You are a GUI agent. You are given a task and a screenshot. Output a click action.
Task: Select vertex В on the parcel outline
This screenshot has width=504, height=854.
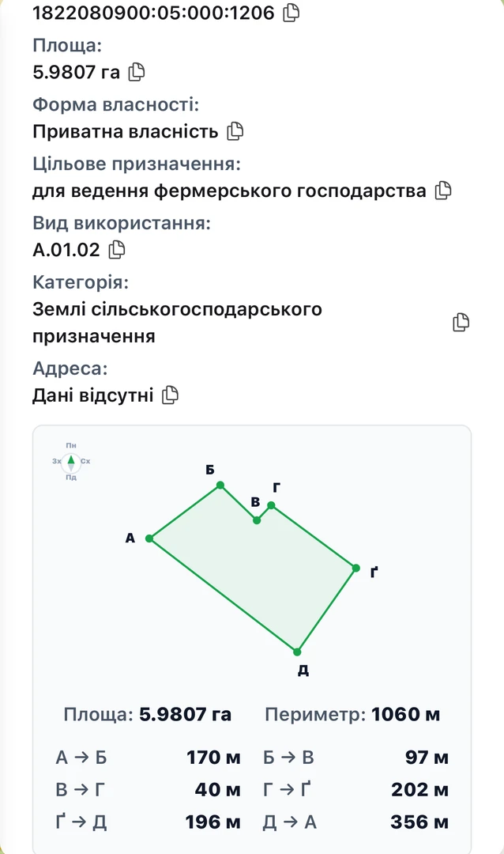click(257, 520)
